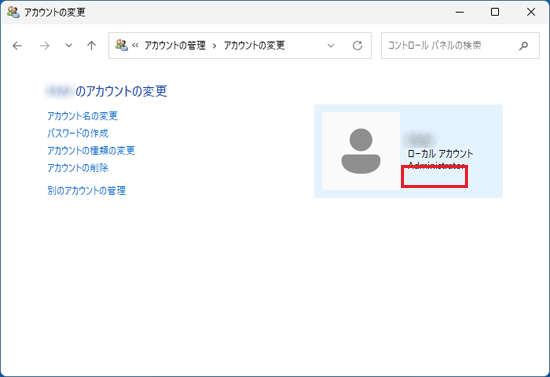Refresh the page with the reload icon
Screen dimensions: 550x377
coord(357,46)
